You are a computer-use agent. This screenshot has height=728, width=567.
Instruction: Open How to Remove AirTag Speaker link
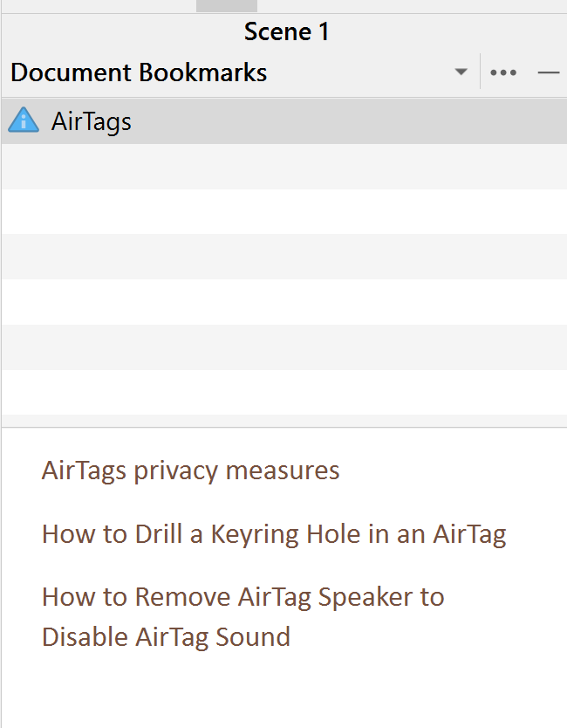[x=243, y=596]
